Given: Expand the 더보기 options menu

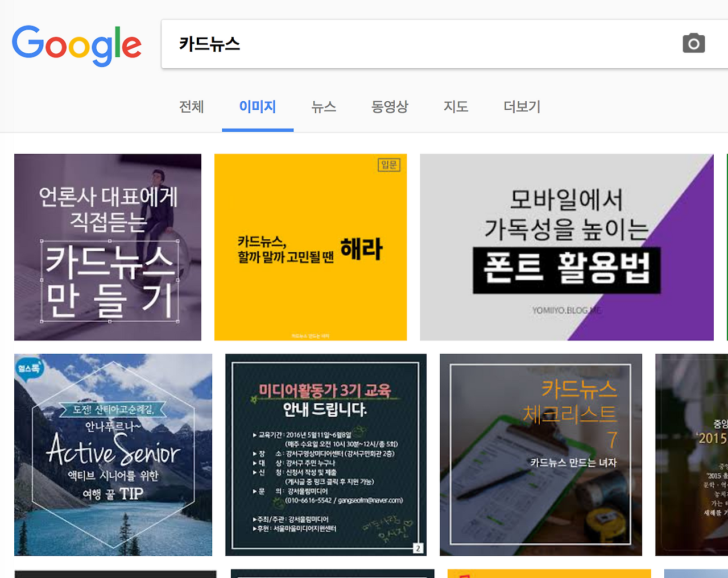Looking at the screenshot, I should click(520, 107).
